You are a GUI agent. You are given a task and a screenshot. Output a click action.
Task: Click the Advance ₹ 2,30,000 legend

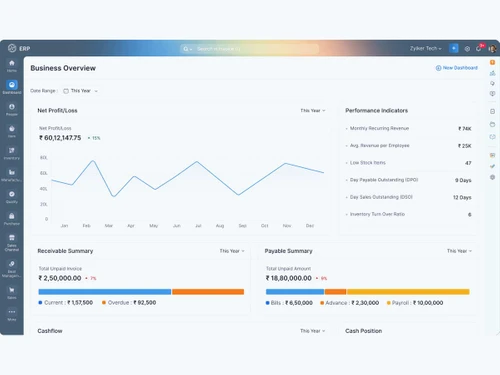pos(350,303)
